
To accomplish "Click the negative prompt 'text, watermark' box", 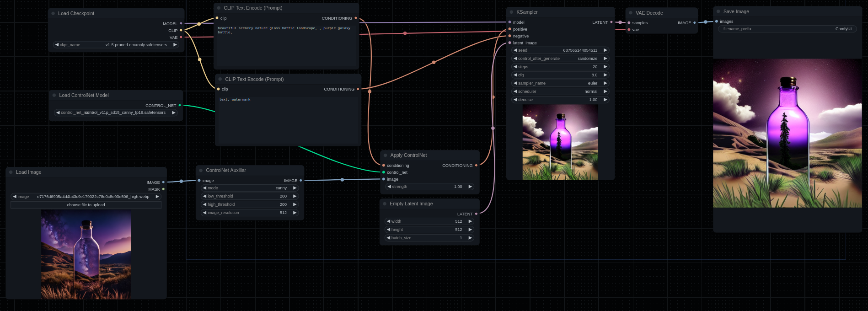I will (x=288, y=120).
